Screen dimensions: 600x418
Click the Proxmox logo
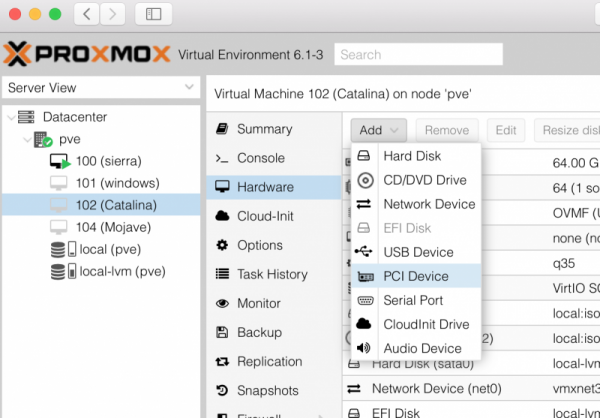[x=87, y=54]
